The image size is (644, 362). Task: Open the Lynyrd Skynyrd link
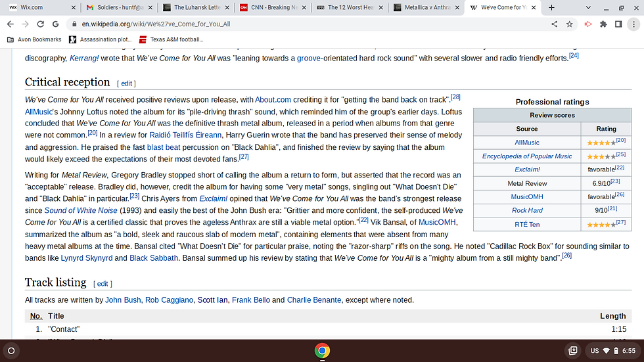87,258
